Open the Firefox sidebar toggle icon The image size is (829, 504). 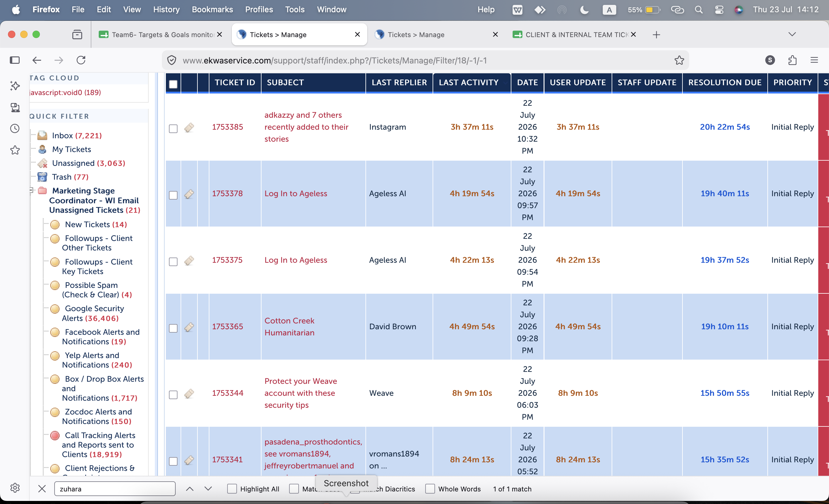coord(14,60)
